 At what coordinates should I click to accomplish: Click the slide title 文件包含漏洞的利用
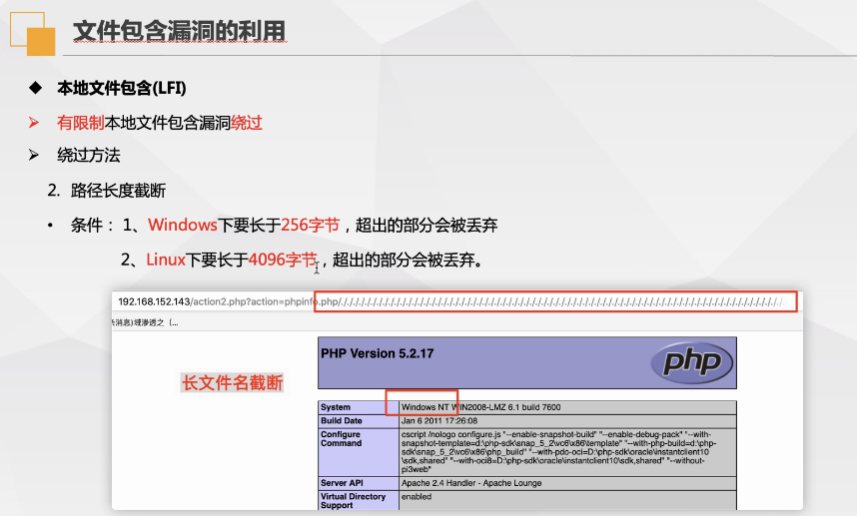(x=179, y=31)
